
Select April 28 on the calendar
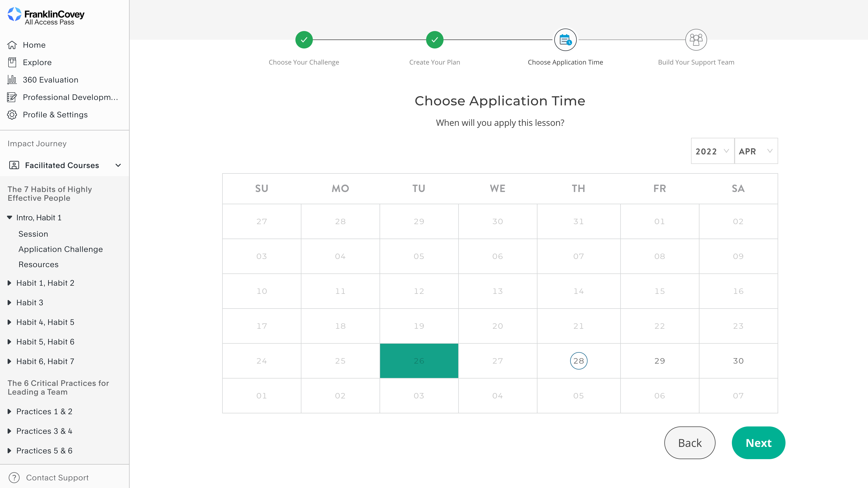click(x=579, y=361)
